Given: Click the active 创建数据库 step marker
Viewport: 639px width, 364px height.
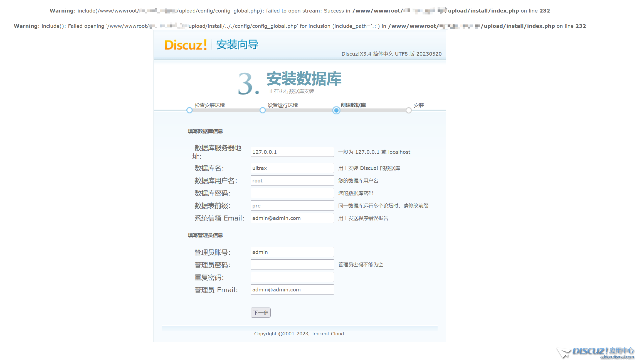Looking at the screenshot, I should coord(336,110).
